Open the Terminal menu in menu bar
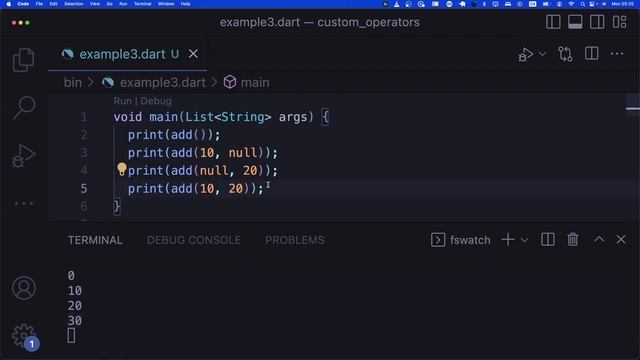The height and width of the screenshot is (360, 640). (x=142, y=4)
